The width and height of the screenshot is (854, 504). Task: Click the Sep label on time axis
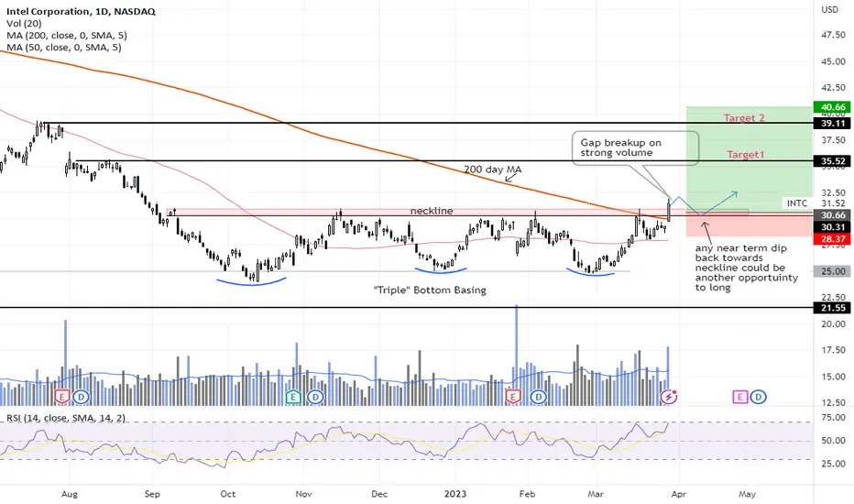point(152,494)
